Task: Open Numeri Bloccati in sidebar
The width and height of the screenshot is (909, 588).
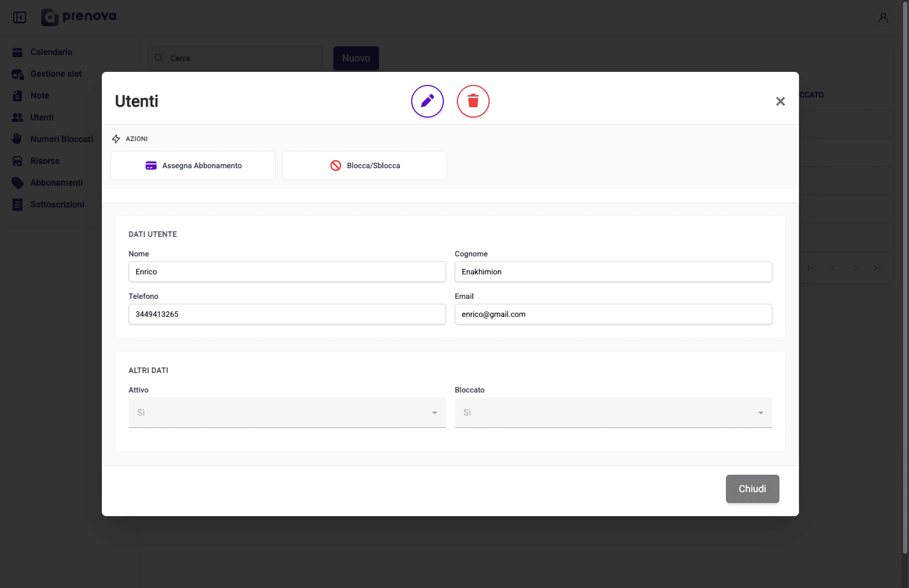Action: 18,139
